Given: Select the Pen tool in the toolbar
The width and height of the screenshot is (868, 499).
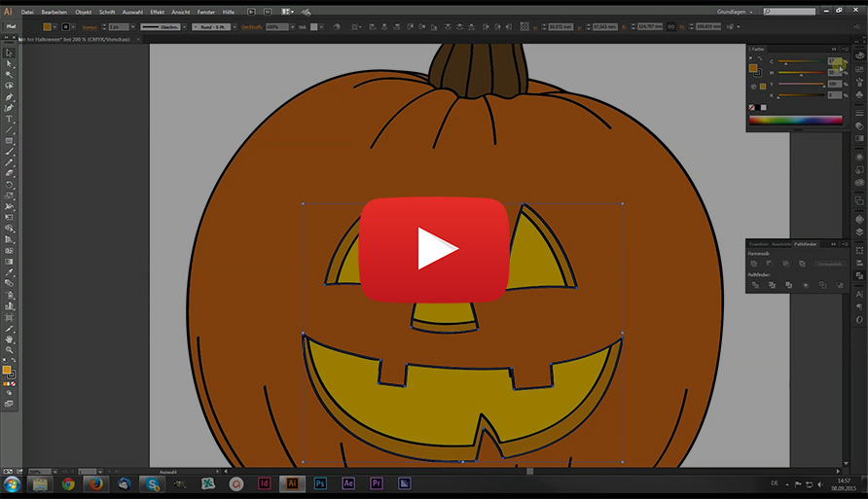Looking at the screenshot, I should pos(10,97).
